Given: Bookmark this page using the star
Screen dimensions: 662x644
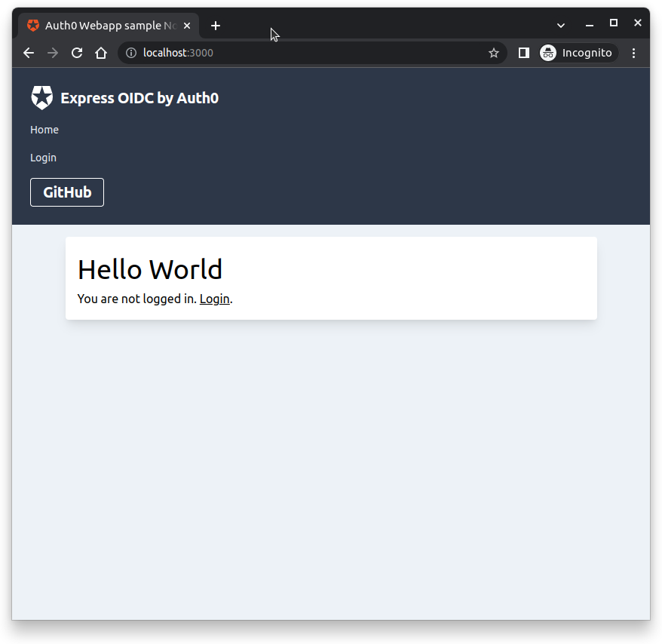Looking at the screenshot, I should 494,53.
